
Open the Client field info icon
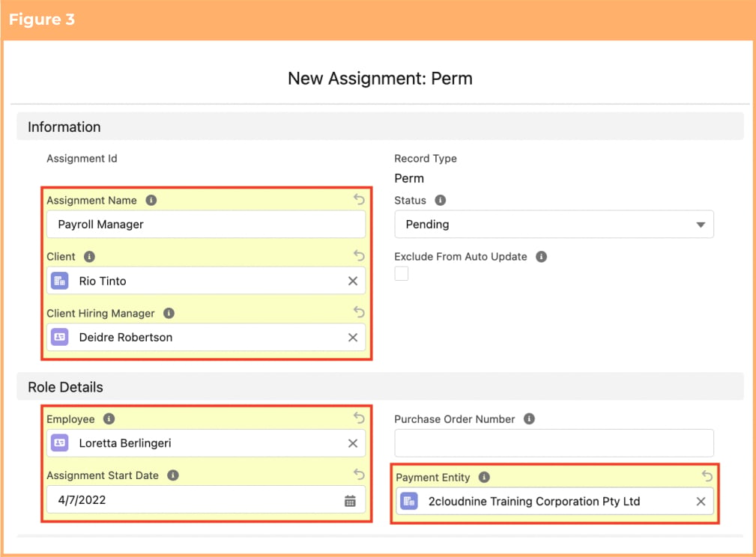pyautogui.click(x=89, y=256)
